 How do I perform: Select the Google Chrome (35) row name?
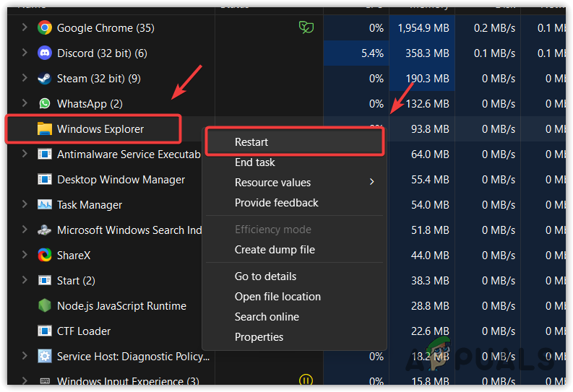[105, 28]
